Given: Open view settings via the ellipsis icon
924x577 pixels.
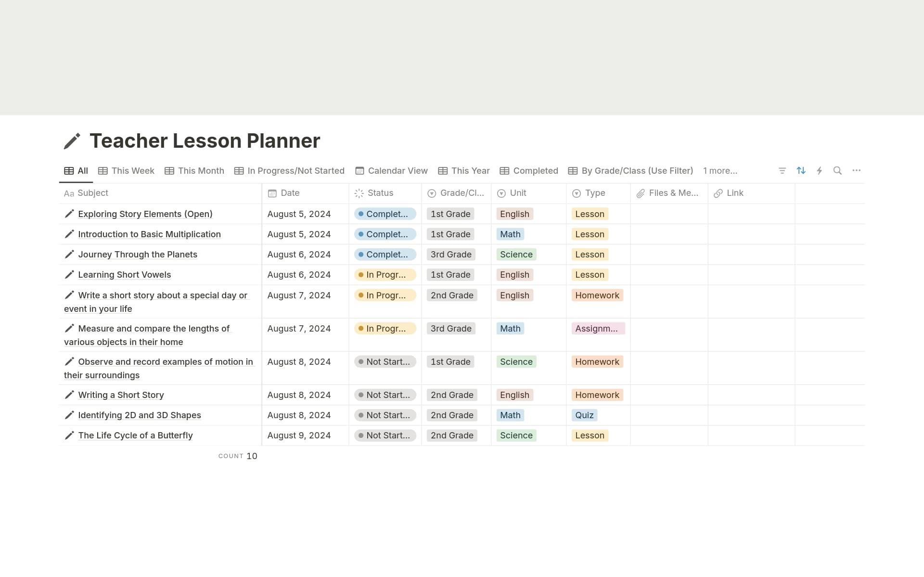Looking at the screenshot, I should 857,170.
